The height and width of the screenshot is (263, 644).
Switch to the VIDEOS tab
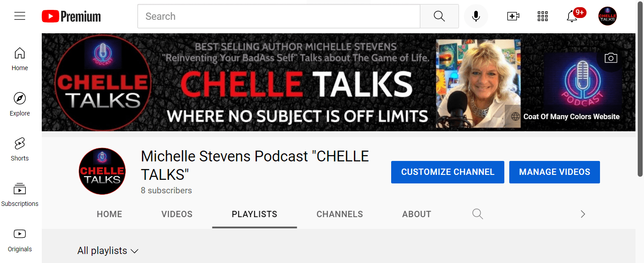pos(177,214)
